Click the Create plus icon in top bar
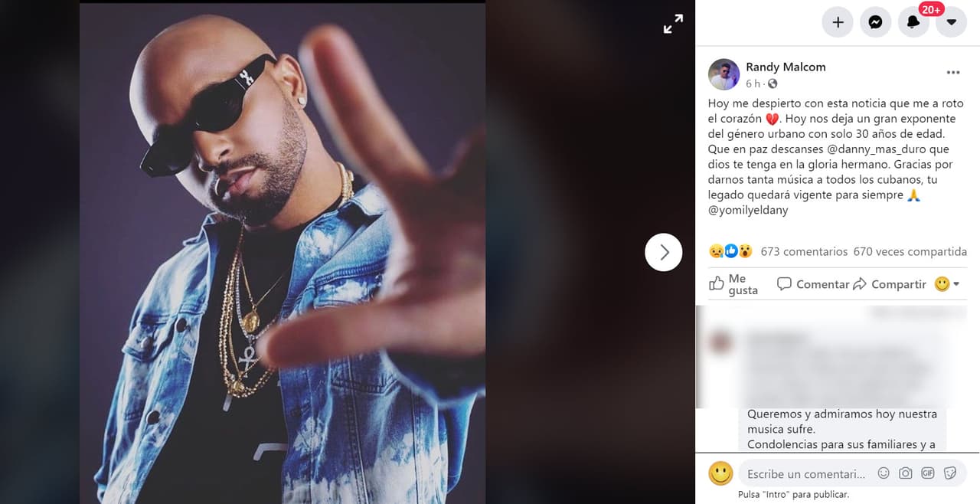 click(837, 21)
